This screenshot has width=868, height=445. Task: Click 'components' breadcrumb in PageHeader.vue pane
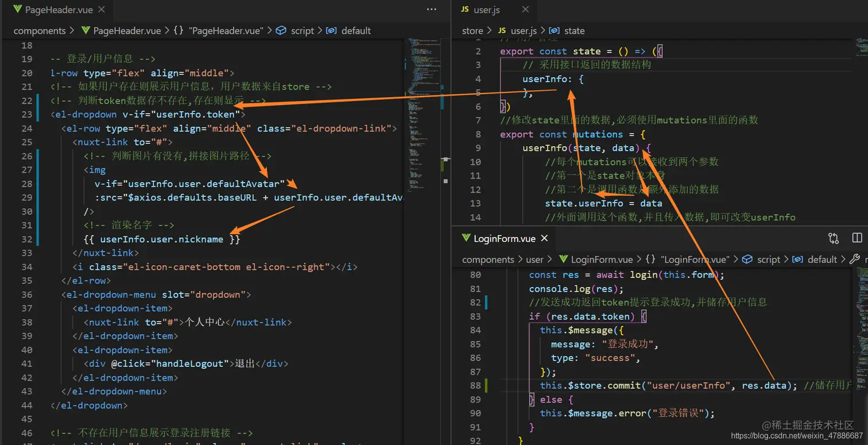[40, 30]
